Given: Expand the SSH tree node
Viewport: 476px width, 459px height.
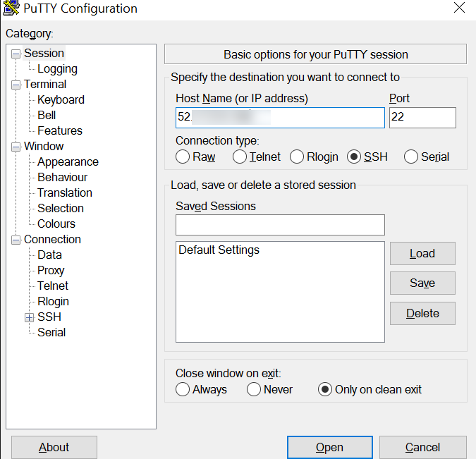Looking at the screenshot, I should (x=30, y=317).
